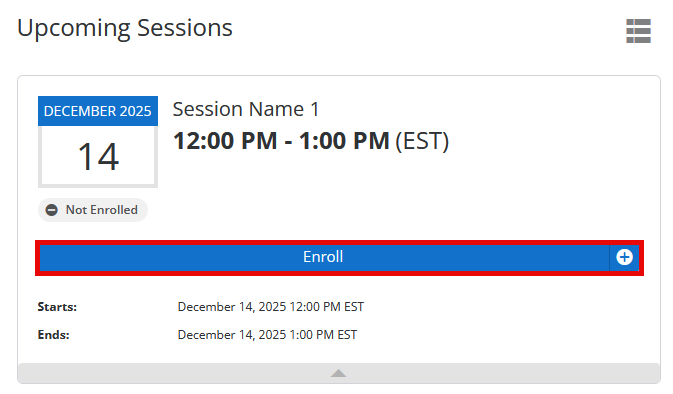Click the minus circle icon beside Not Enrolled
Image resolution: width=673 pixels, height=394 pixels.
[x=52, y=210]
